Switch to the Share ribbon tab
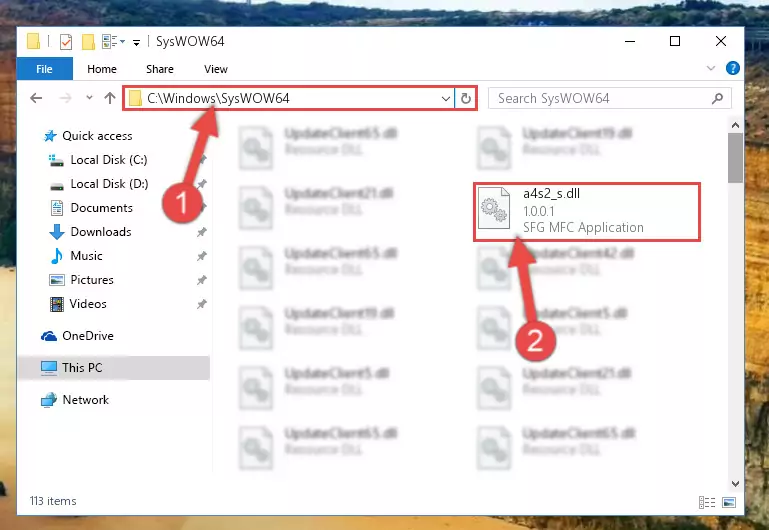 (159, 69)
